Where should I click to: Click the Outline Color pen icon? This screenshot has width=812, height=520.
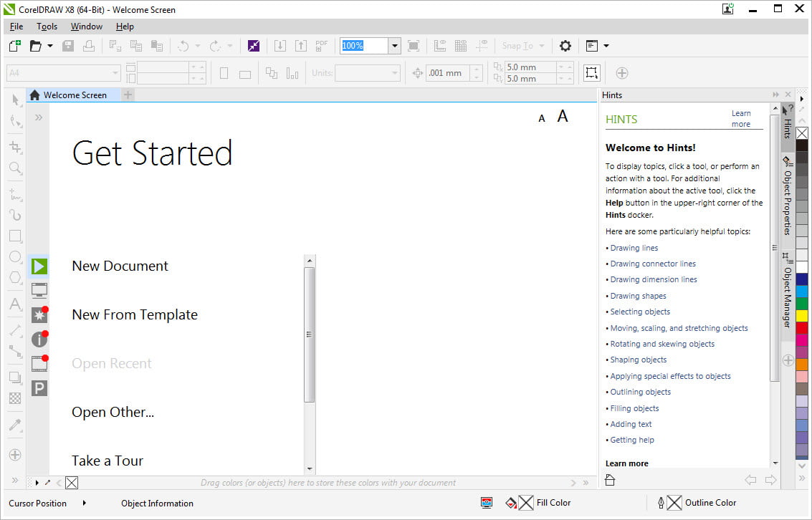point(661,503)
